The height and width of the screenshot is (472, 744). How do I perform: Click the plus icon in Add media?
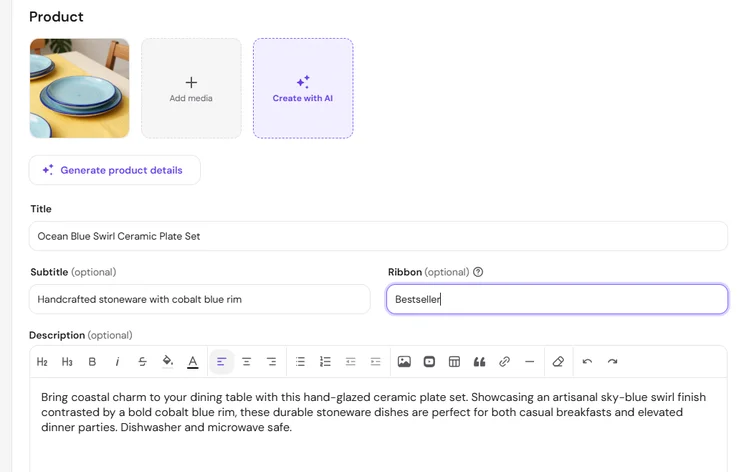191,83
